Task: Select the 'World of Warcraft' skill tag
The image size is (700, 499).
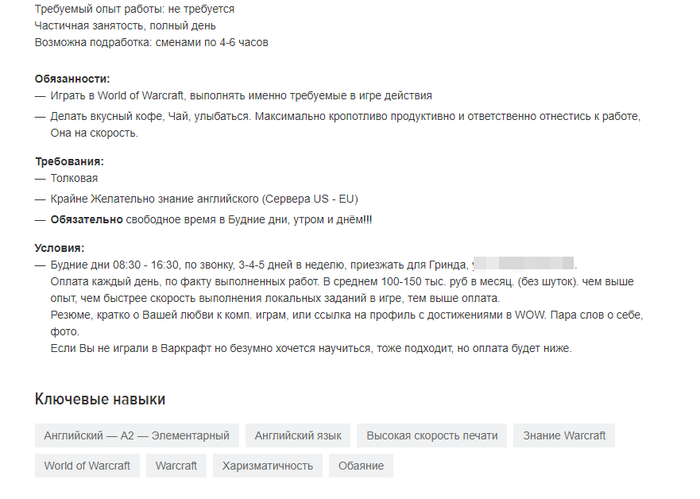Action: tap(87, 466)
